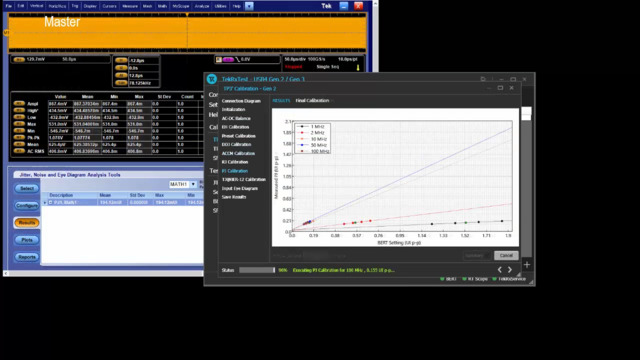Open the File menu in oscilloscope window
The width and height of the screenshot is (640, 360).
(9, 6)
